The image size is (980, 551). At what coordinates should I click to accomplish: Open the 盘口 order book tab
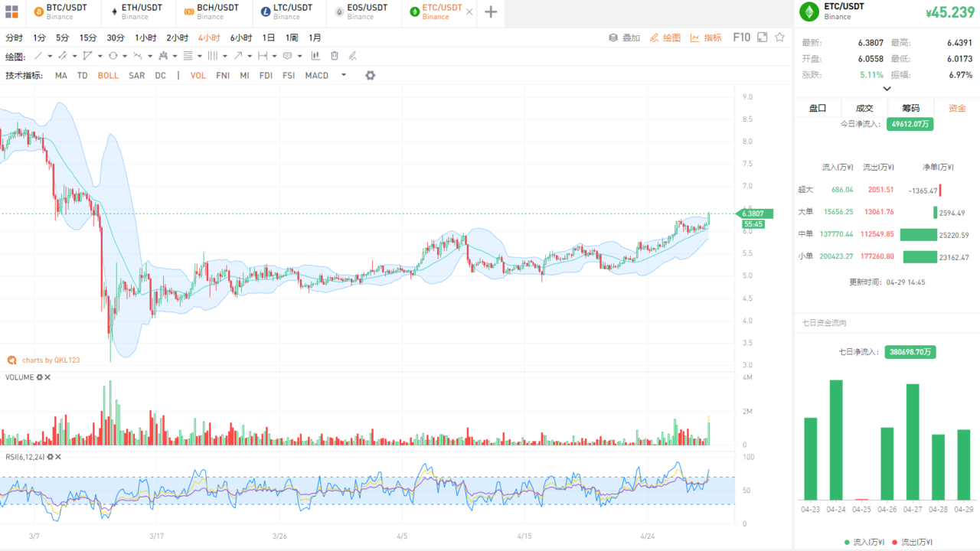[x=818, y=108]
